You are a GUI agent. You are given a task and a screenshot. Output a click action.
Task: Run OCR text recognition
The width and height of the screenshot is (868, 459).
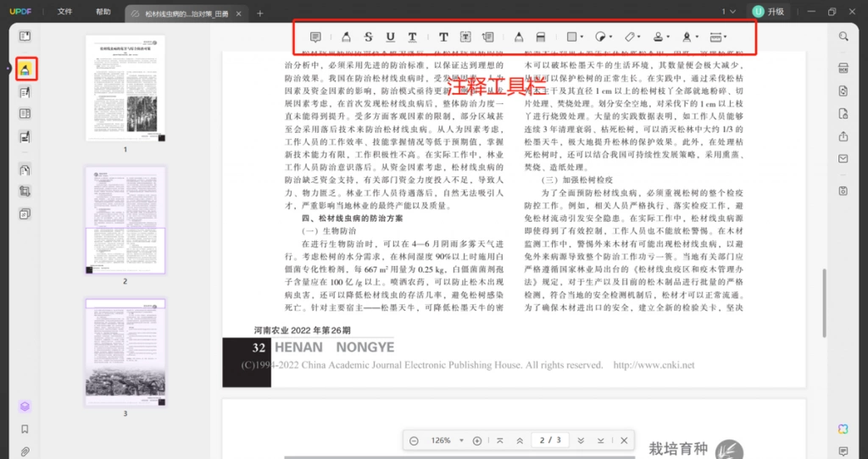coord(843,69)
